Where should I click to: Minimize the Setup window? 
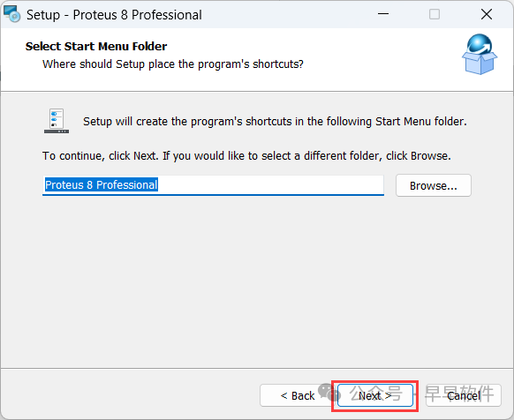tap(383, 14)
